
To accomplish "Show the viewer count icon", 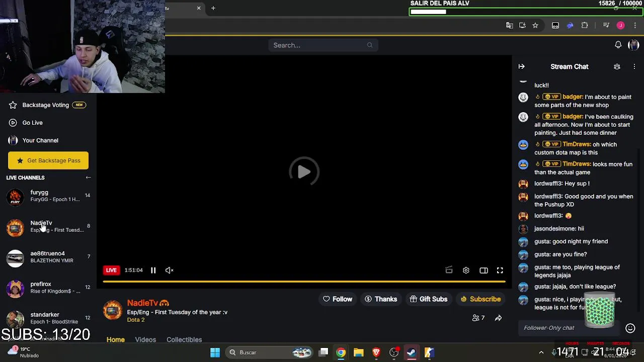I will (x=476, y=318).
